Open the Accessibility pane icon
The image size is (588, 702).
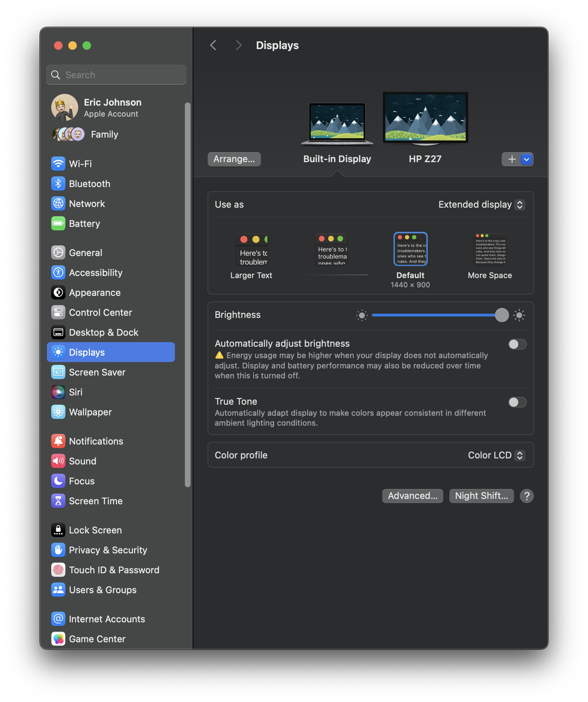[x=58, y=273]
